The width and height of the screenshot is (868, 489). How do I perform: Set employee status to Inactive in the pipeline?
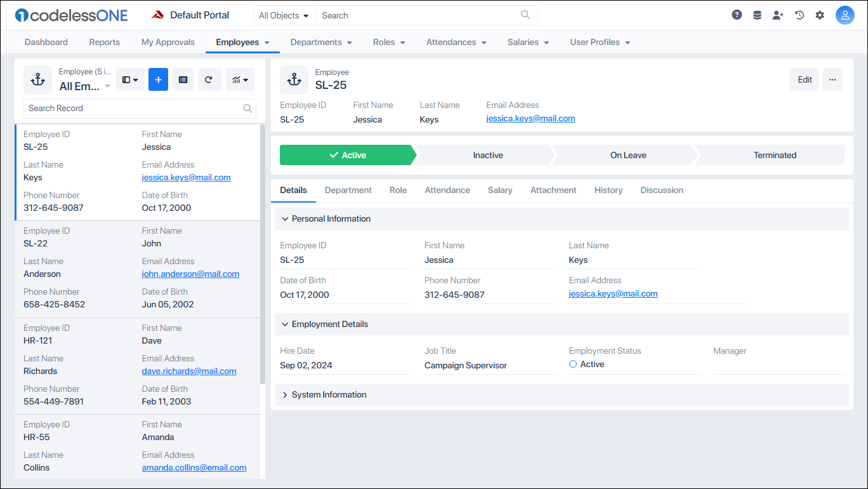[x=487, y=154]
